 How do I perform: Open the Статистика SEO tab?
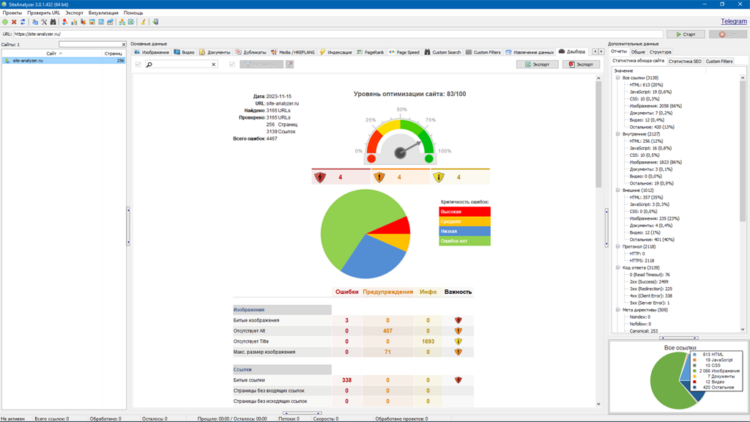point(684,61)
